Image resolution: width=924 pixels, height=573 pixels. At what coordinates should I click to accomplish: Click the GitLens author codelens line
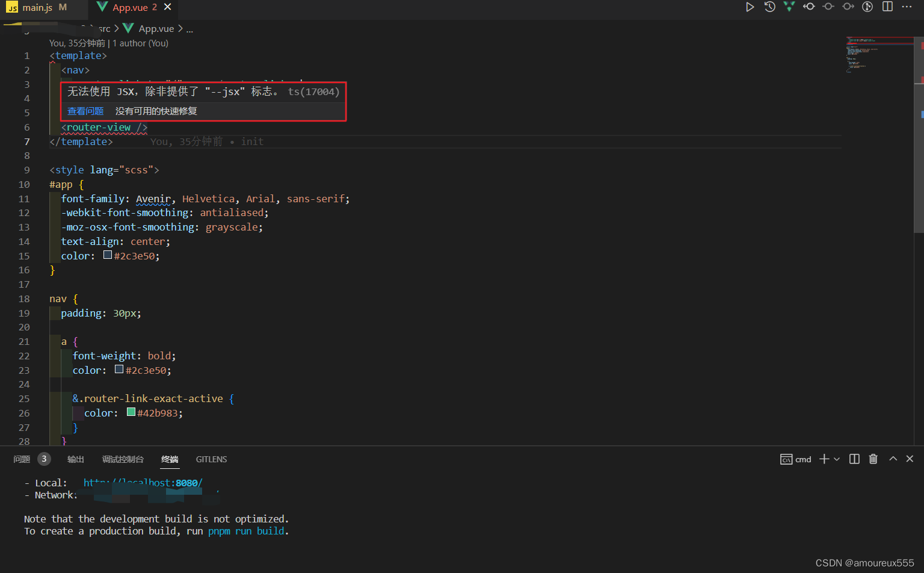(109, 43)
